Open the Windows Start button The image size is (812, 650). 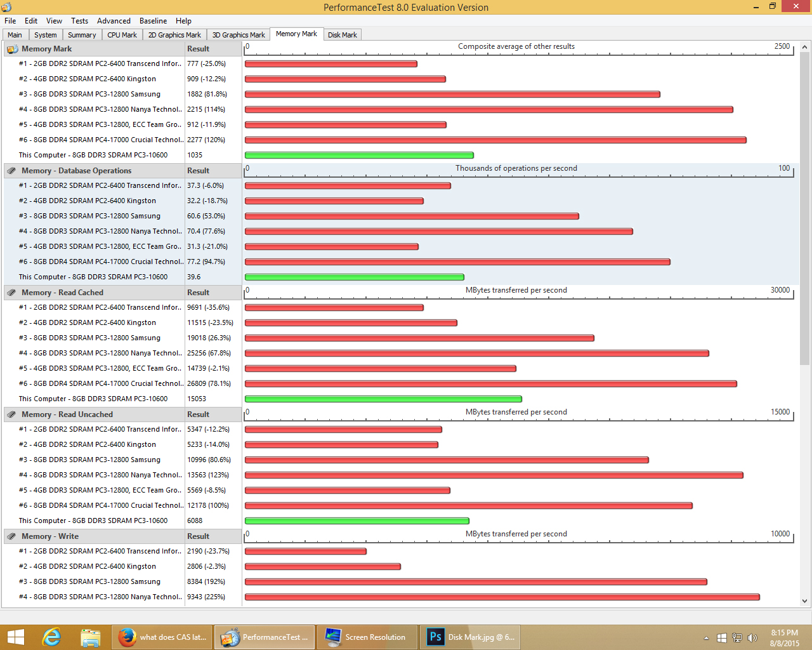point(15,637)
